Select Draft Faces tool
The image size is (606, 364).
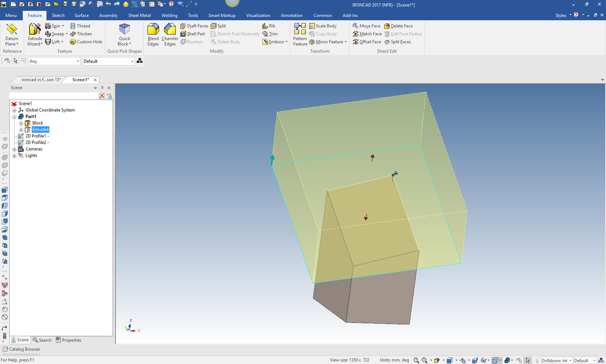tap(194, 26)
